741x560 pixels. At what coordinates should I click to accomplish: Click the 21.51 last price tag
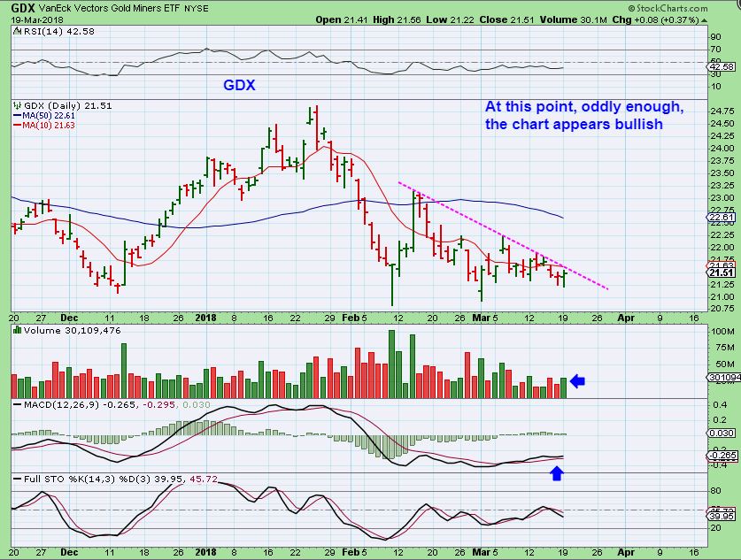click(x=722, y=272)
